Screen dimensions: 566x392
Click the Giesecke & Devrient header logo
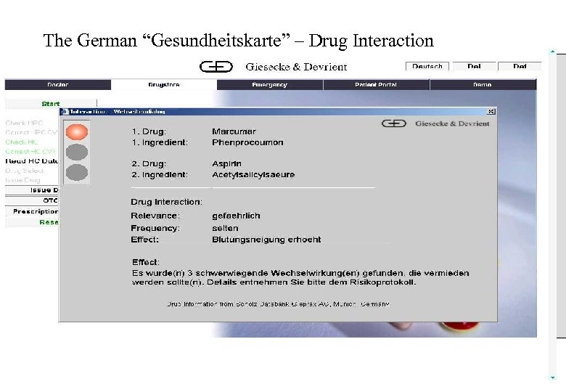[274, 67]
